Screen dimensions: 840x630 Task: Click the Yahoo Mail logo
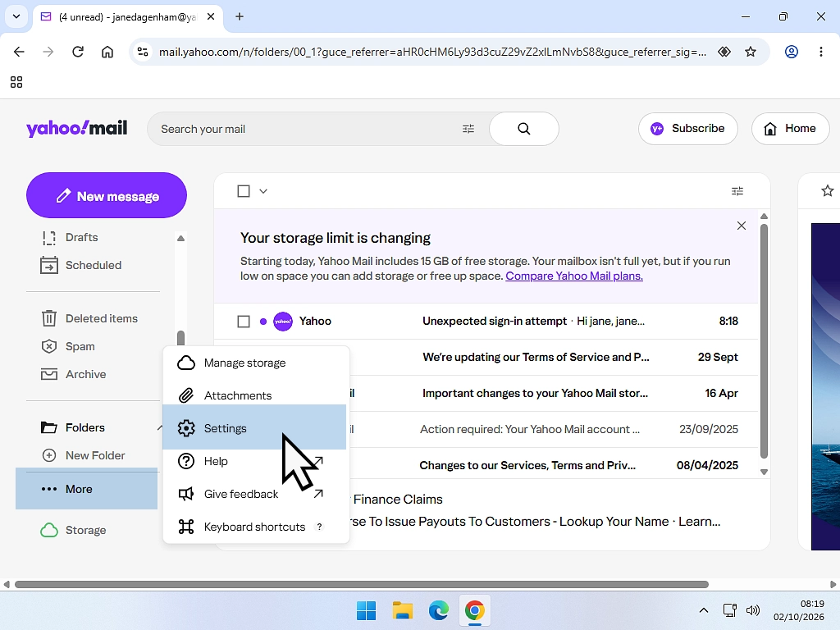tap(76, 128)
